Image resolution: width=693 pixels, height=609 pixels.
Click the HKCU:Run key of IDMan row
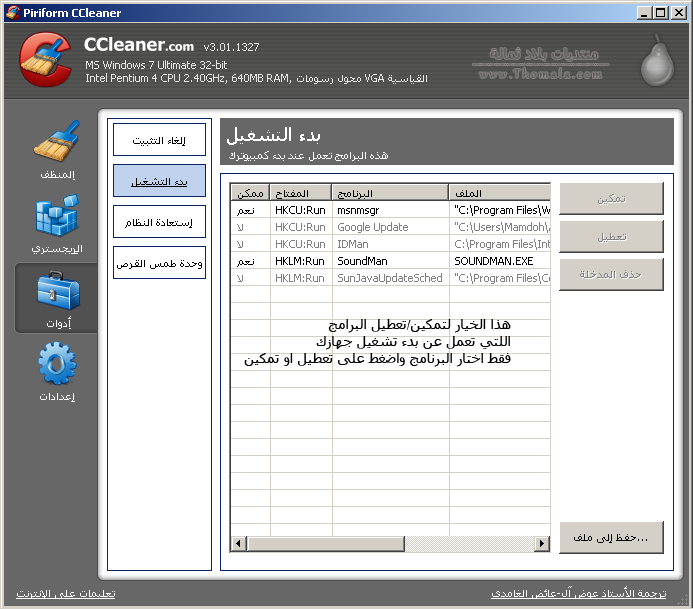[x=300, y=244]
